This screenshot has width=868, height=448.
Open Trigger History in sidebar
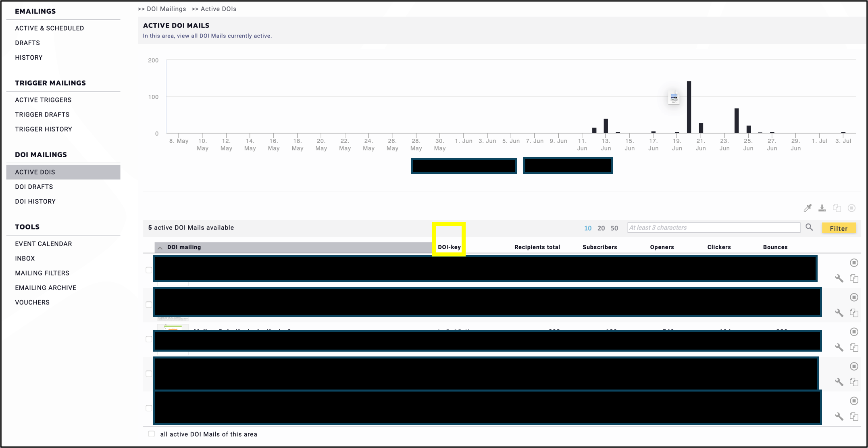click(44, 129)
